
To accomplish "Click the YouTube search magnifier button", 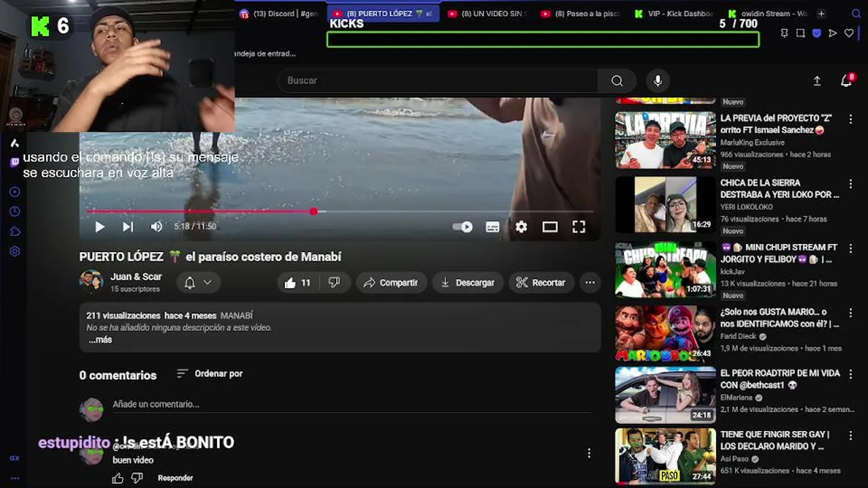I will coord(617,81).
